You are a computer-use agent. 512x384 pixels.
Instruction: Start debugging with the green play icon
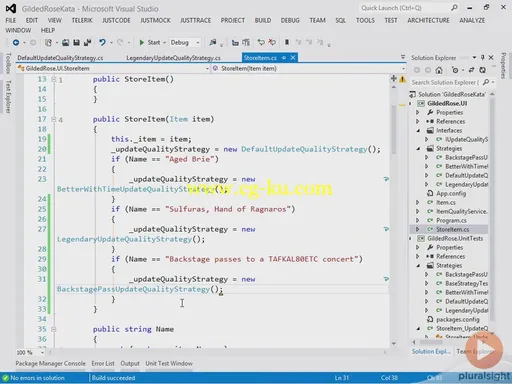click(142, 42)
